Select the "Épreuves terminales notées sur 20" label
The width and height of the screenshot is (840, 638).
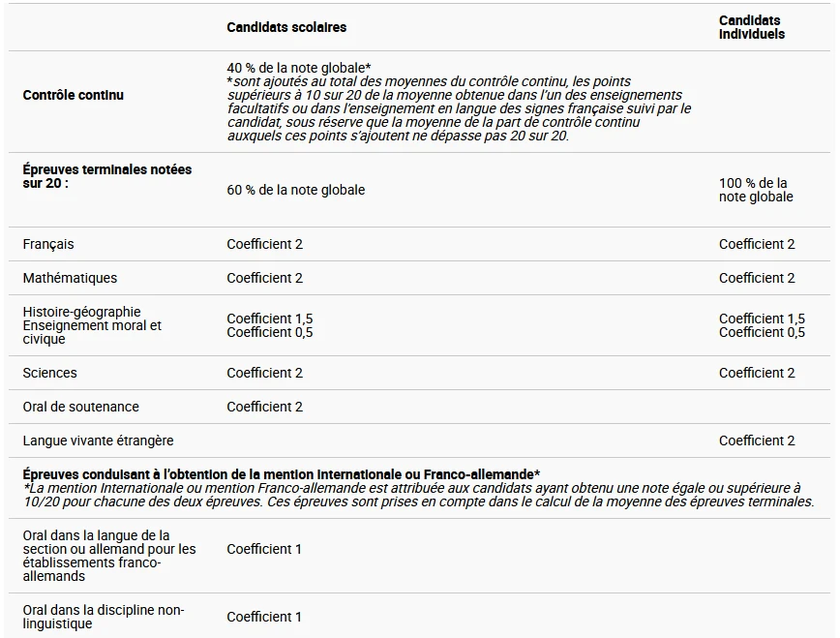click(x=106, y=175)
